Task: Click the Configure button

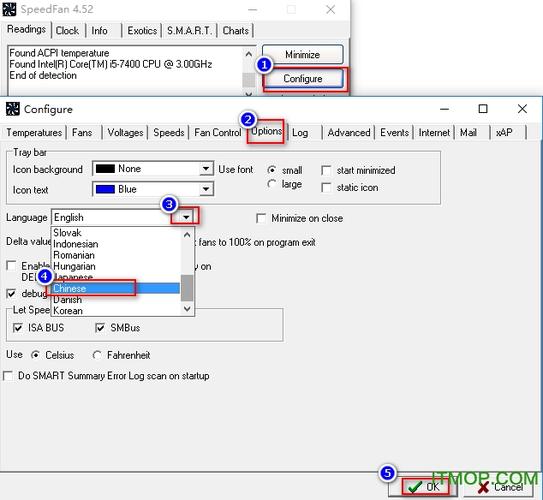Action: coord(303,79)
